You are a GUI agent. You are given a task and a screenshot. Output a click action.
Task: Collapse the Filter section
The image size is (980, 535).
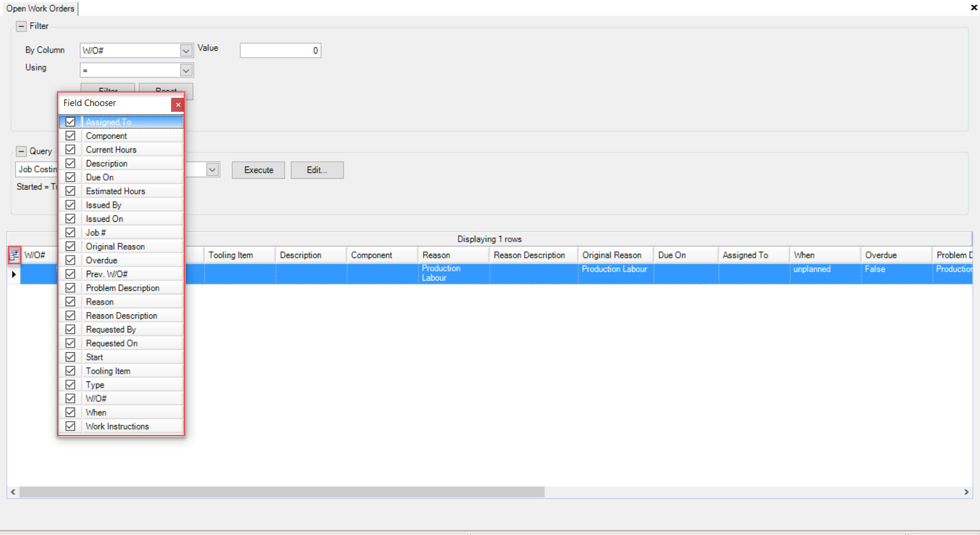click(x=22, y=26)
